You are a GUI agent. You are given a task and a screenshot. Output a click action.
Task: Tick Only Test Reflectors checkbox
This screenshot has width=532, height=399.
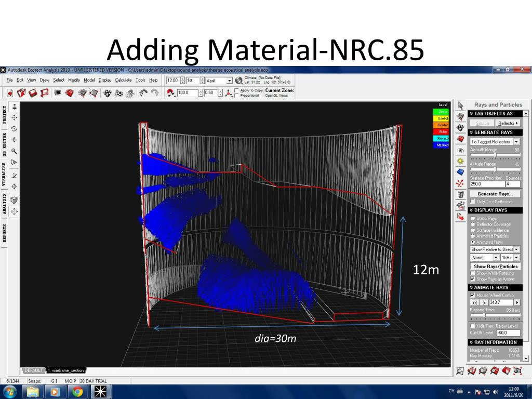tap(473, 202)
